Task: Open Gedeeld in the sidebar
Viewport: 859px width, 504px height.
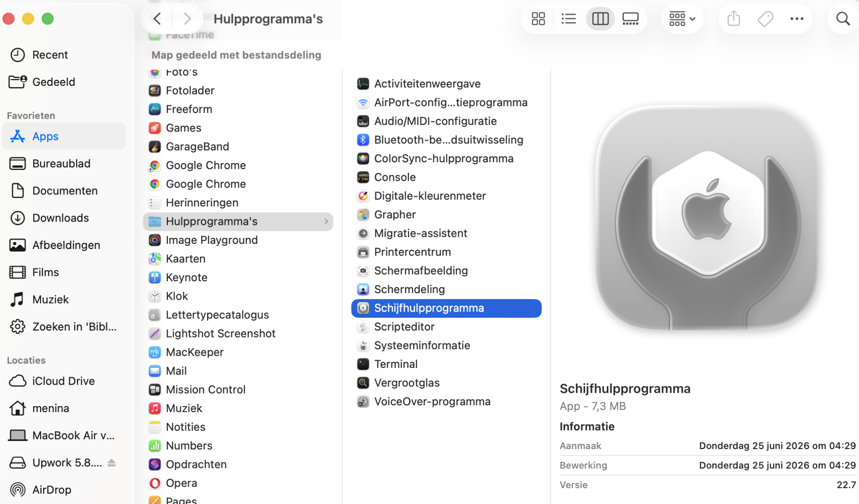Action: pos(64,82)
